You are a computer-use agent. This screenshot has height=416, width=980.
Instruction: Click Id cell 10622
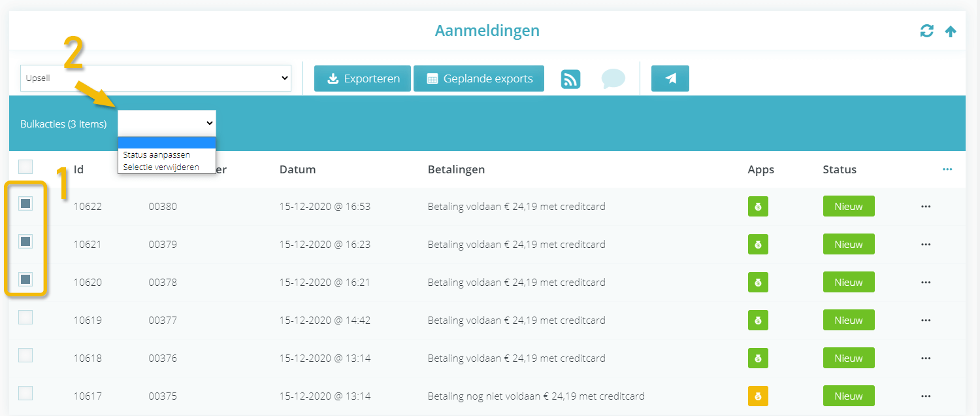[x=88, y=207]
